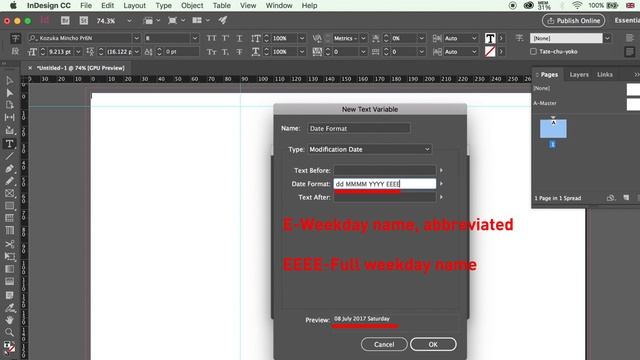Select the Line tool
The image size is (640, 360).
click(9, 156)
